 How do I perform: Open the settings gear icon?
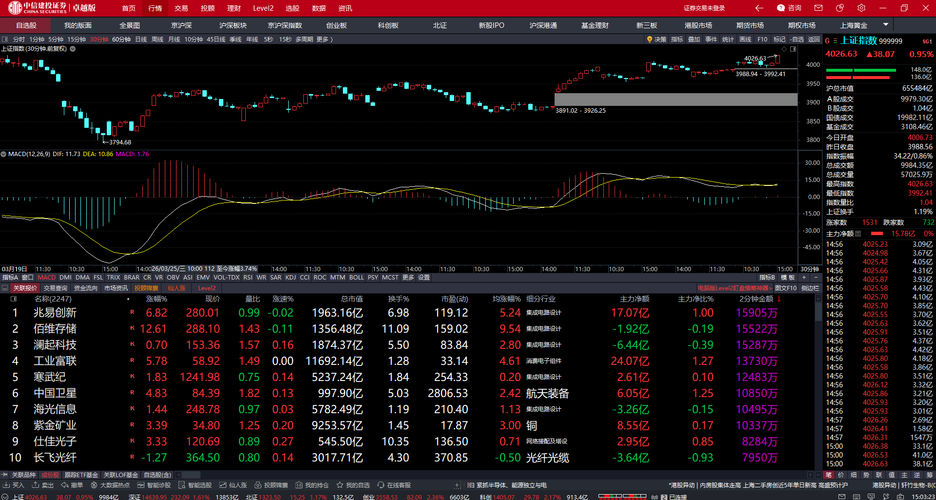coord(861,8)
